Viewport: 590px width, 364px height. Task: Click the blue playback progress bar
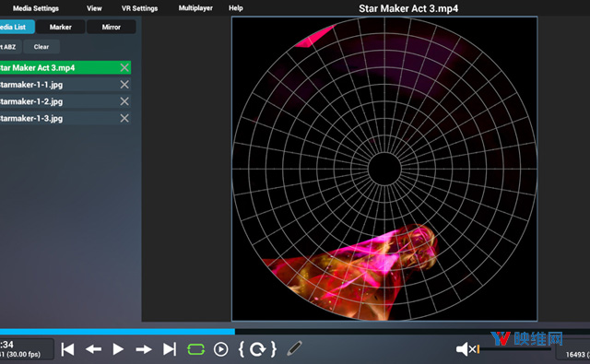pyautogui.click(x=117, y=332)
